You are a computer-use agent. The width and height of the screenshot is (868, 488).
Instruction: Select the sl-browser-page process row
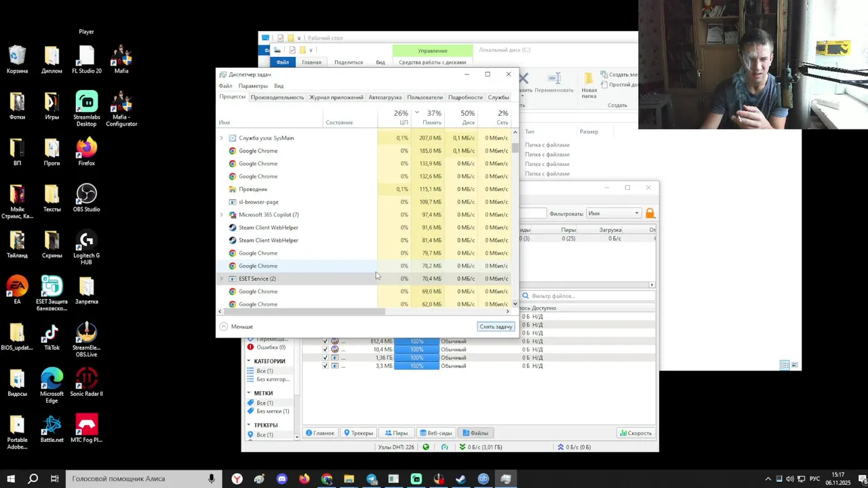365,202
